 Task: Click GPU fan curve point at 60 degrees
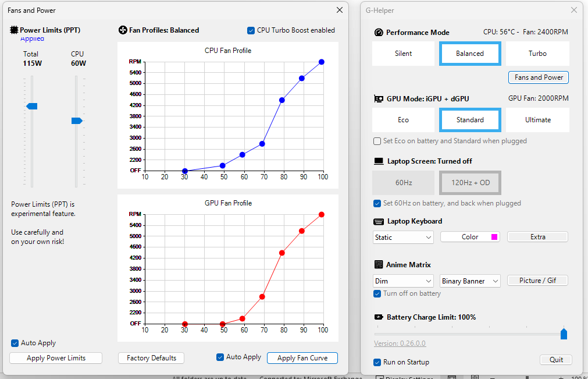243,318
